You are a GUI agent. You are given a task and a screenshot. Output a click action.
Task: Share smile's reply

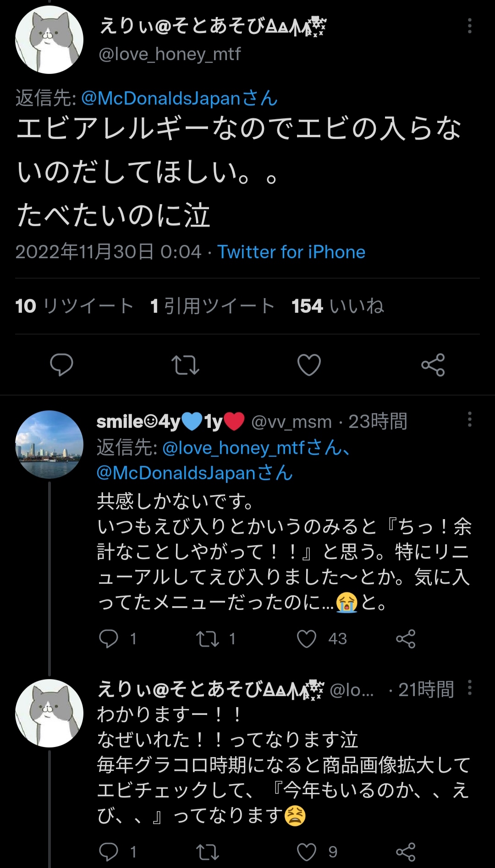tap(406, 639)
